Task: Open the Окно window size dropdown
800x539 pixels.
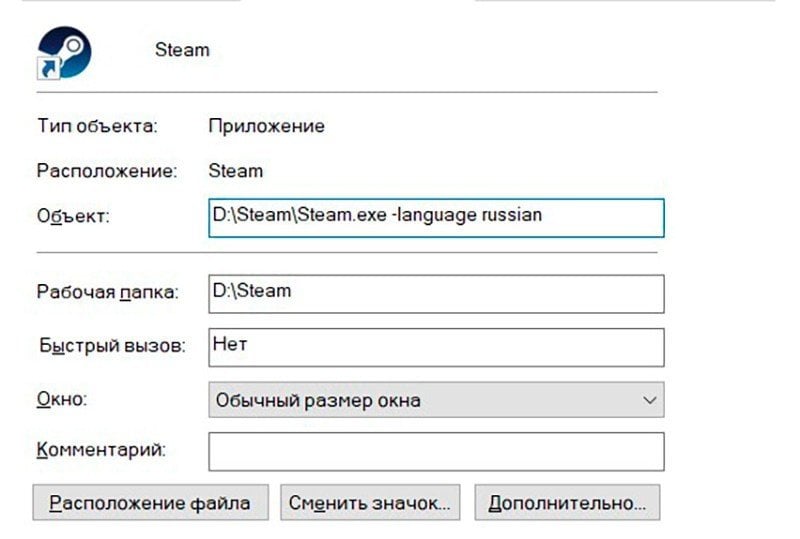Action: point(436,400)
